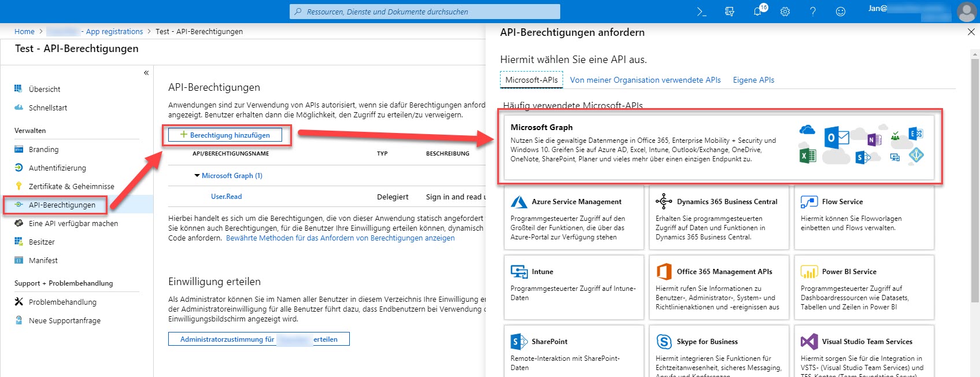
Task: Click the Delegiert type cell for User.Read
Action: coord(393,197)
